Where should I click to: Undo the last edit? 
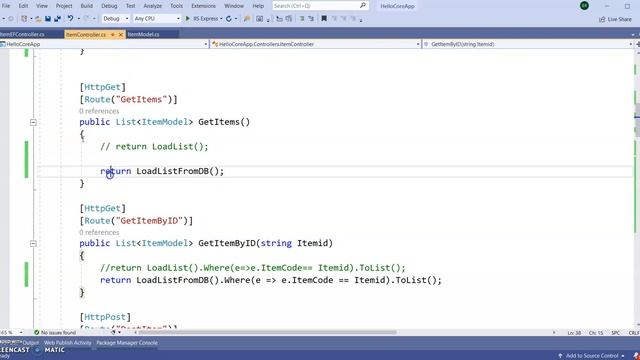click(70, 19)
